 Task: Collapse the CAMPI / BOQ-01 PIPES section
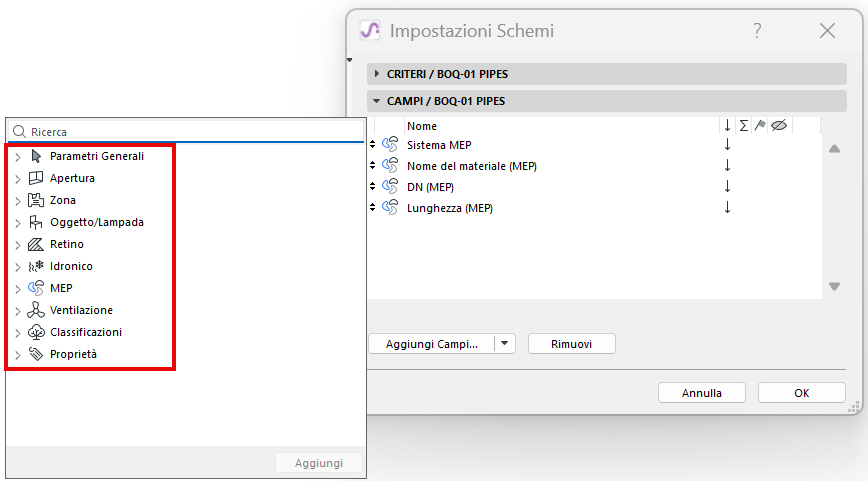coord(377,101)
